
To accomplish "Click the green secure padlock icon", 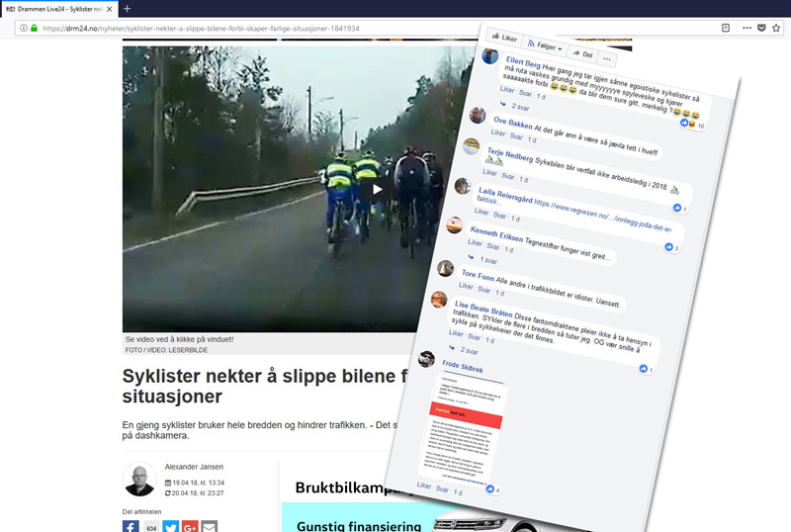I will (x=34, y=29).
